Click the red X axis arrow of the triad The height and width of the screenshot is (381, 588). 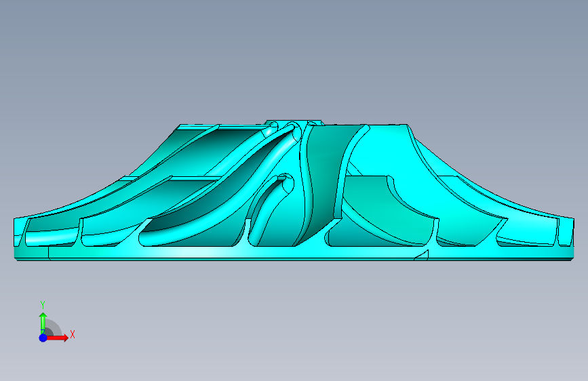pos(57,338)
